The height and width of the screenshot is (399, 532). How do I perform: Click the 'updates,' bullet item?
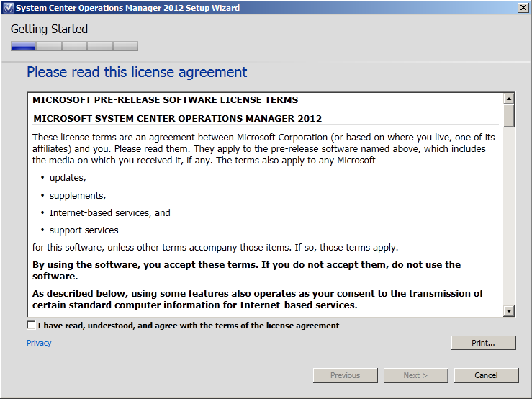point(68,178)
